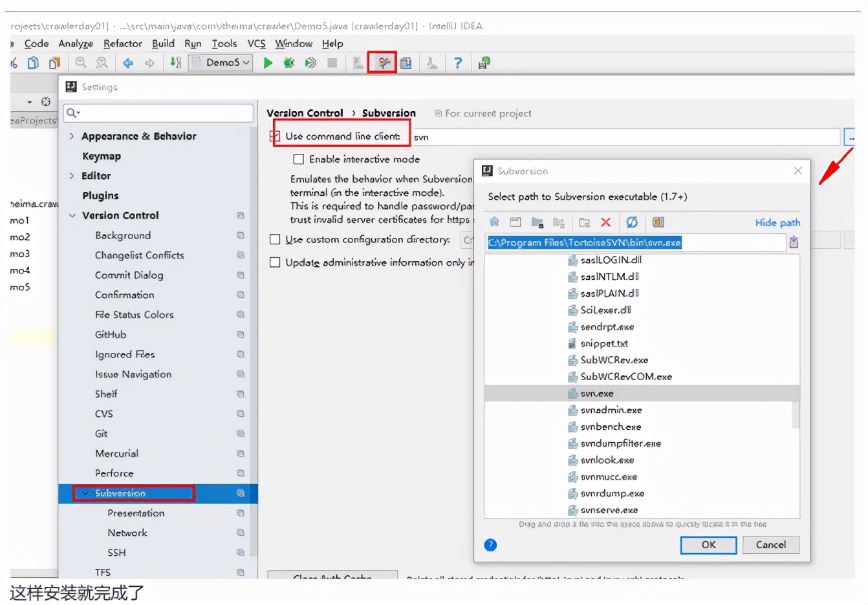Image resolution: width=868 pixels, height=605 pixels.
Task: Click the settings search field
Action: coord(158,113)
